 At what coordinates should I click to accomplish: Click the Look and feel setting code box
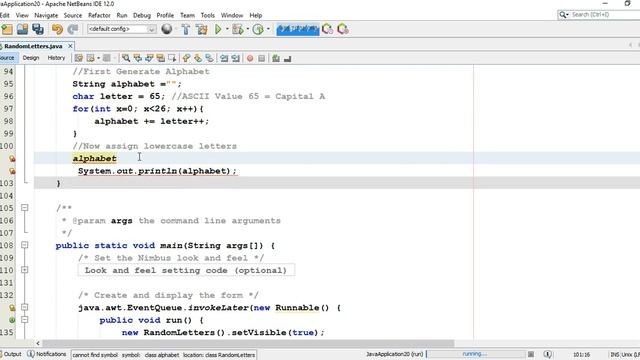click(186, 270)
